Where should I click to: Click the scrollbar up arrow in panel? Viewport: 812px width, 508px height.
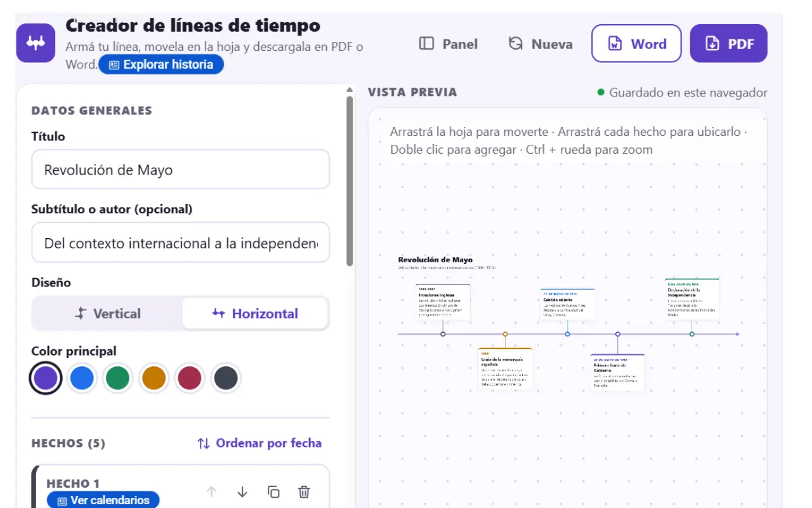click(x=350, y=90)
